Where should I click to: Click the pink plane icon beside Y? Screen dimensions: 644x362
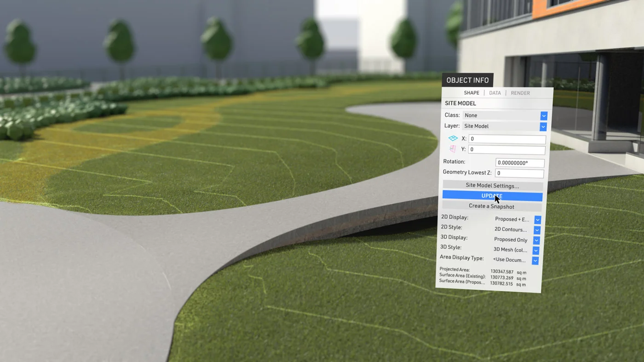[x=453, y=149]
